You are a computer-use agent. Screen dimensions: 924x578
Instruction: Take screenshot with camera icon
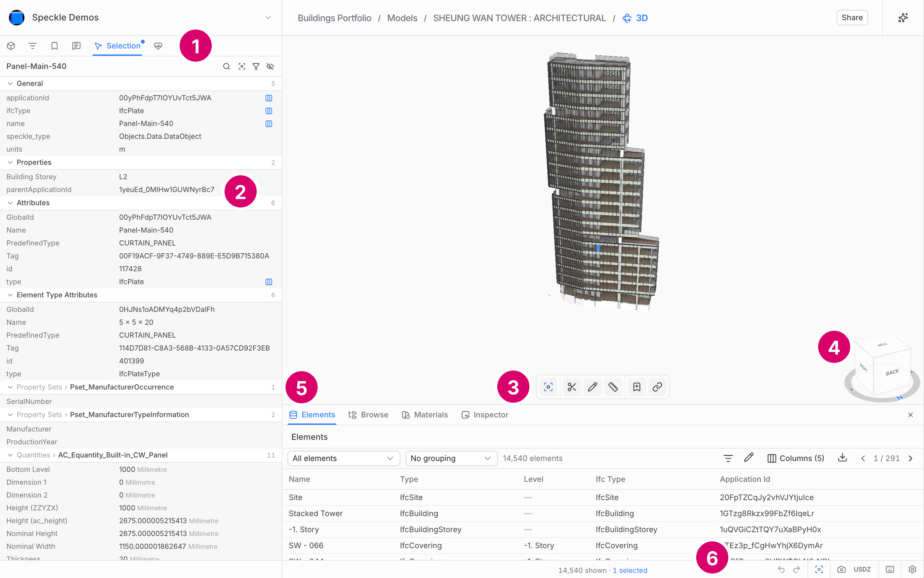click(842, 570)
